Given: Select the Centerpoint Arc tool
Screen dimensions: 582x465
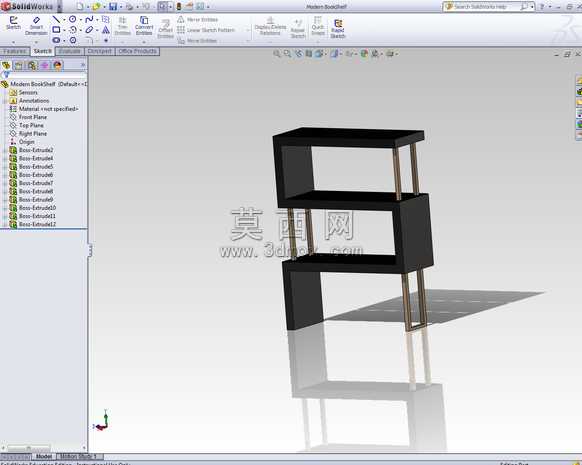Looking at the screenshot, I should 73,30.
